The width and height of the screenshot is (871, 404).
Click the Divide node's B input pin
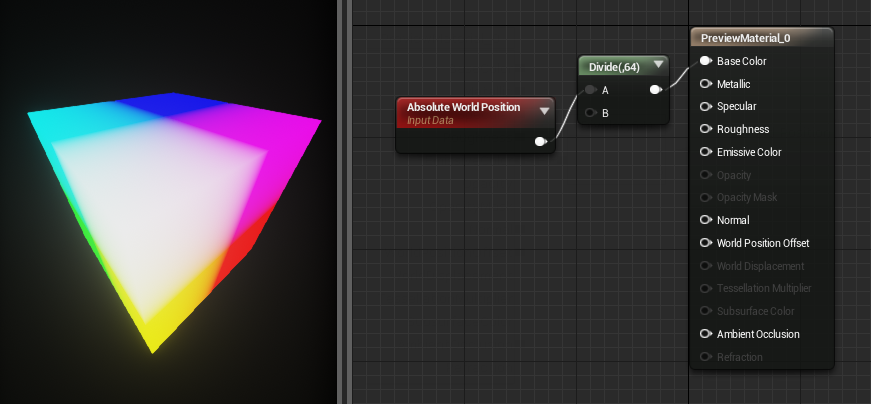(x=590, y=113)
